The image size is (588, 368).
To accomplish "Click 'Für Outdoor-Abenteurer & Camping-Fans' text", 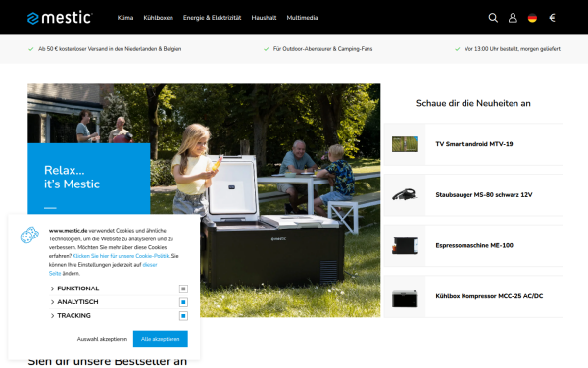I will tap(322, 49).
